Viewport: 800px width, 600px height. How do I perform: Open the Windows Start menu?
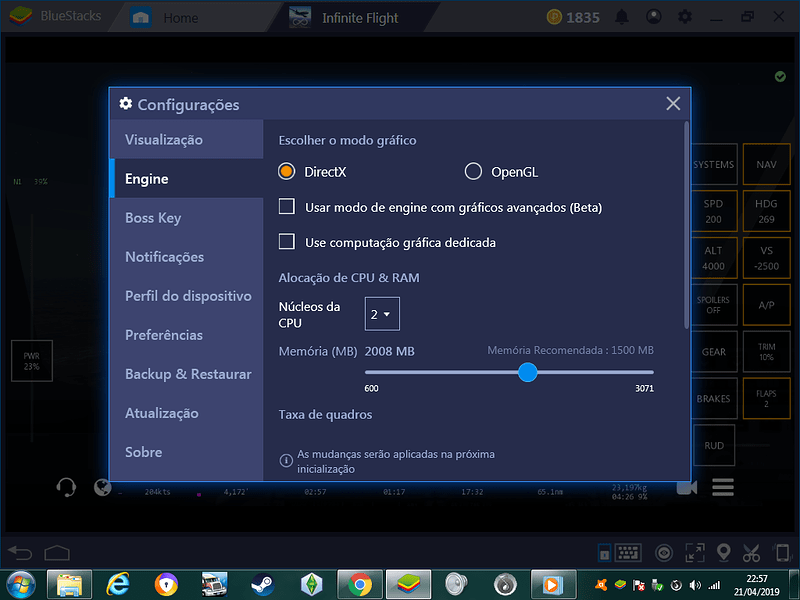19,585
